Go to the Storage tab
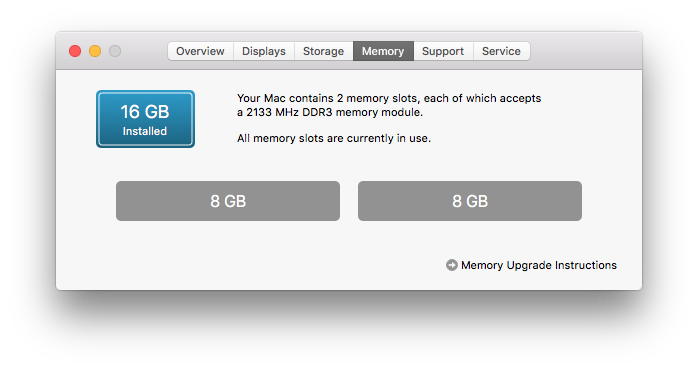698x370 pixels. pyautogui.click(x=324, y=51)
